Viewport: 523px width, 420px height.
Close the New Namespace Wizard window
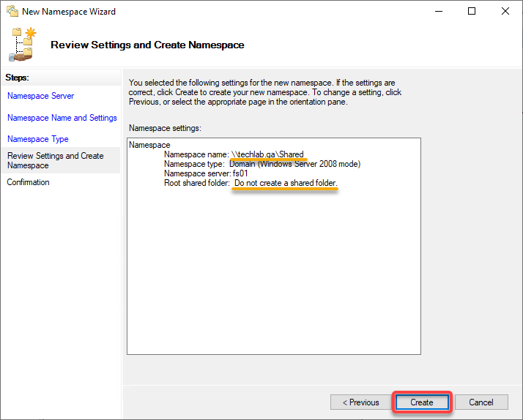click(505, 11)
